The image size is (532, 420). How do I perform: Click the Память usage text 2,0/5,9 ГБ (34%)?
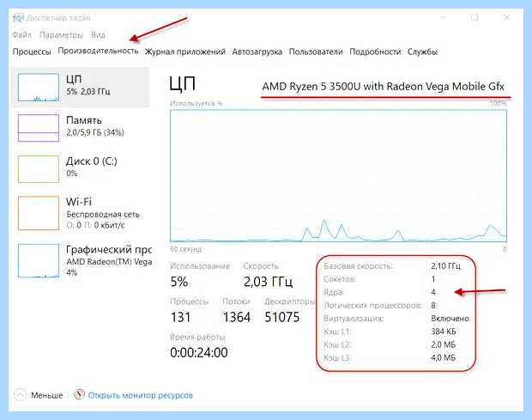tap(95, 132)
